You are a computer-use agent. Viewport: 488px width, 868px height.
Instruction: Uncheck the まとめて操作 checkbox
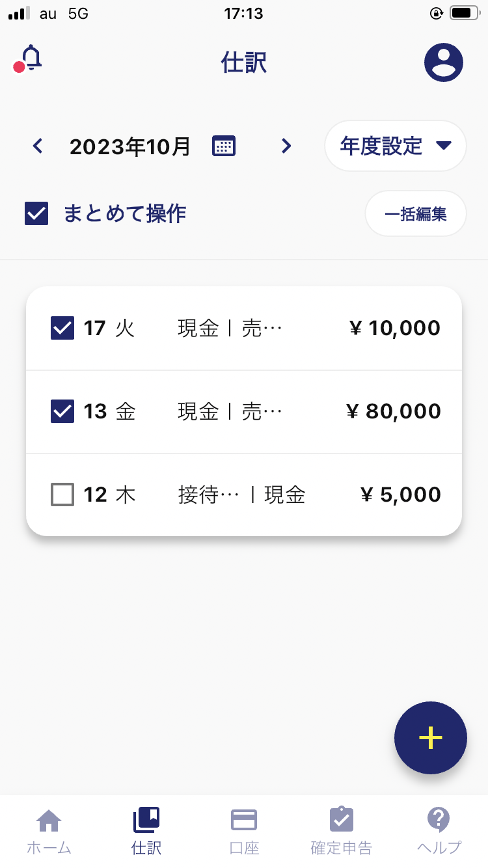tap(36, 213)
